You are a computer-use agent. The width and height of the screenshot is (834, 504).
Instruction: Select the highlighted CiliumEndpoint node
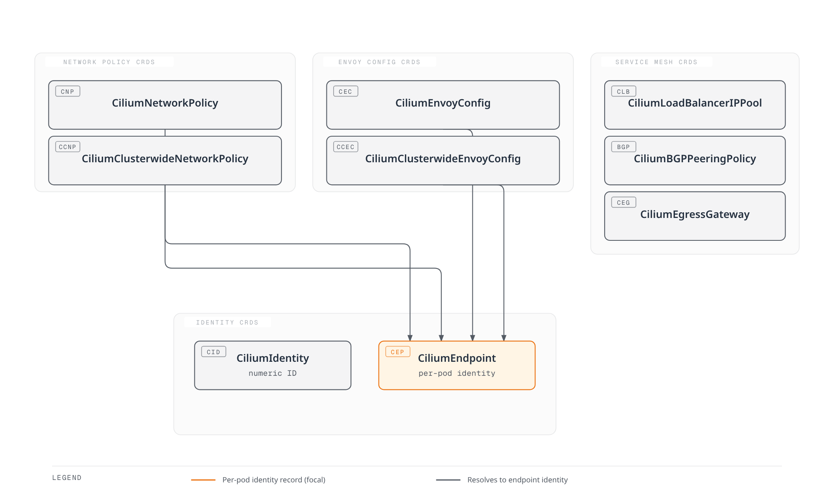tap(457, 365)
